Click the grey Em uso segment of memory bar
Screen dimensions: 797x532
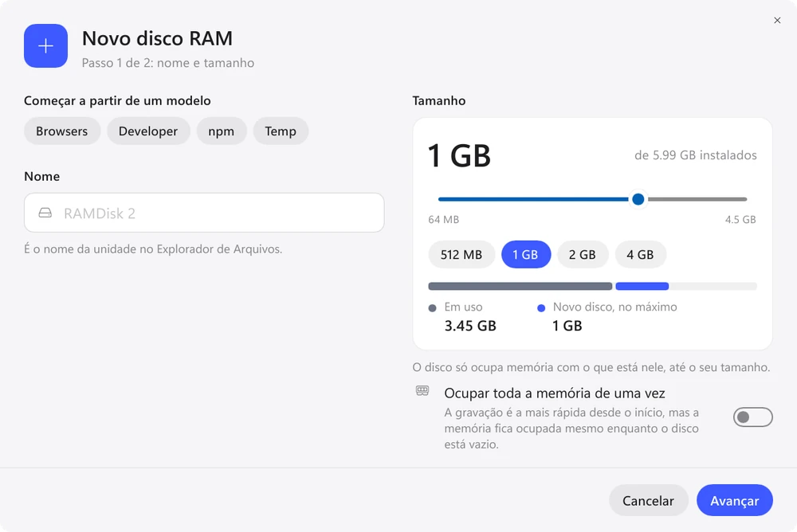[x=520, y=287]
